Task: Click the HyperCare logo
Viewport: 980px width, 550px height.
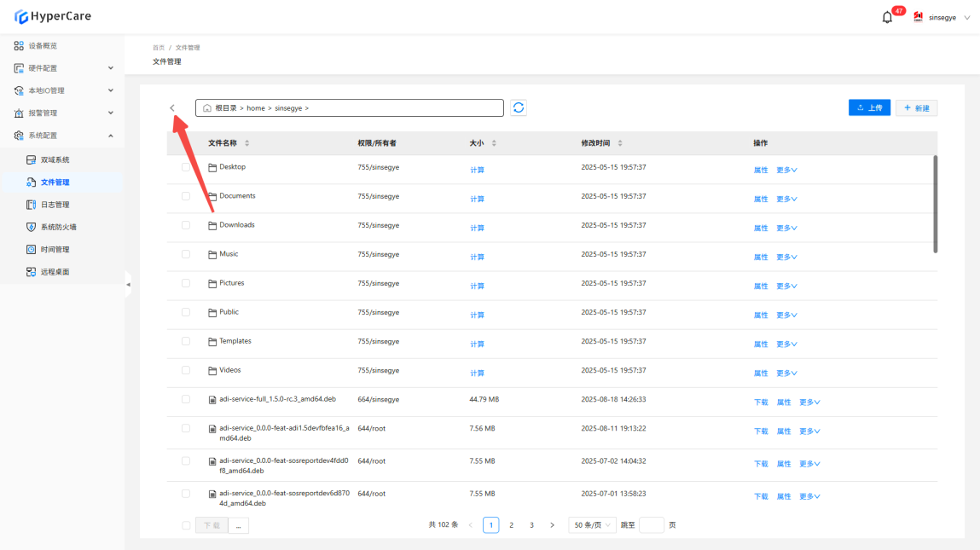Action: pos(53,16)
